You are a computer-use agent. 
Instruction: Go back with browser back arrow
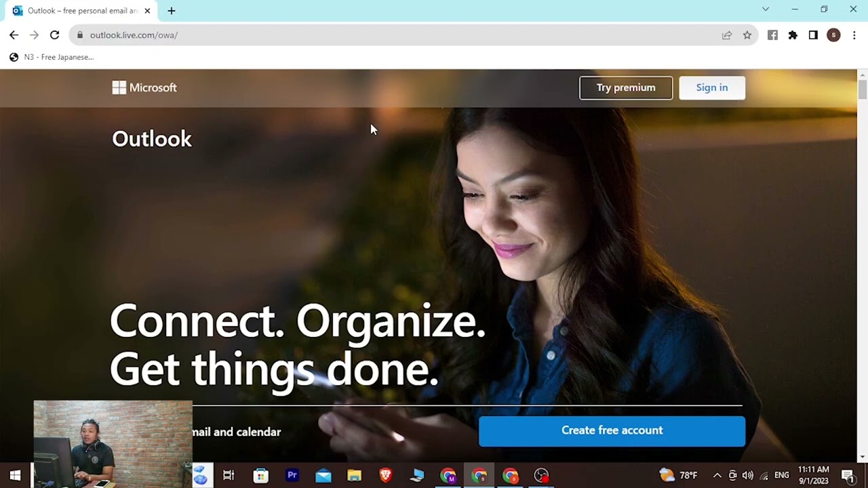[x=14, y=35]
